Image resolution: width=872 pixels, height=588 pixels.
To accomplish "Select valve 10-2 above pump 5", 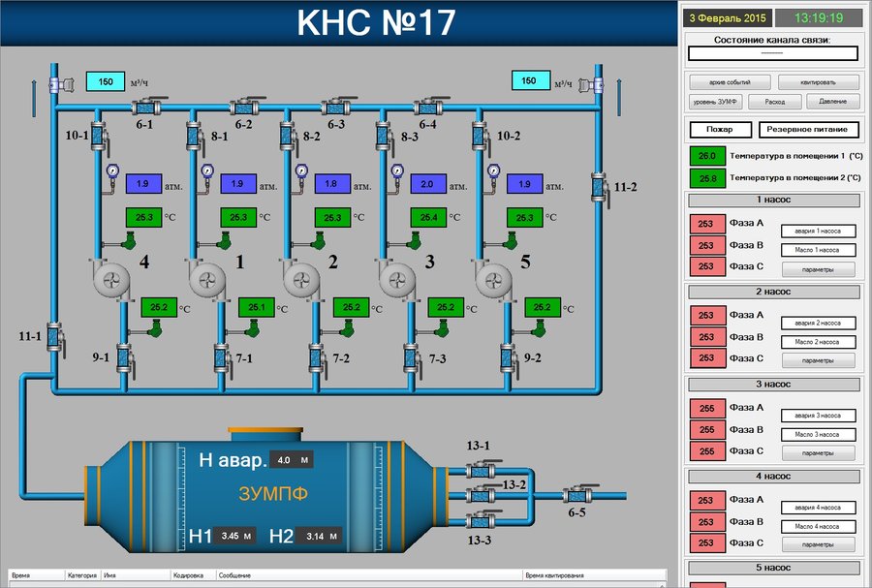I will coord(477,137).
